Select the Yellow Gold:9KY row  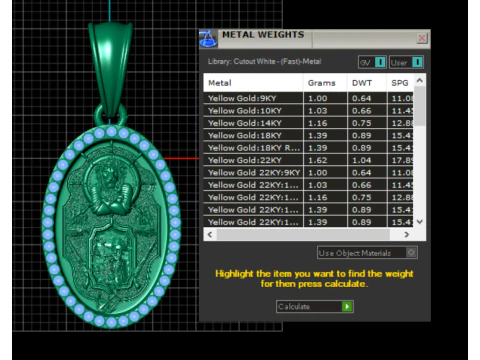click(x=308, y=98)
